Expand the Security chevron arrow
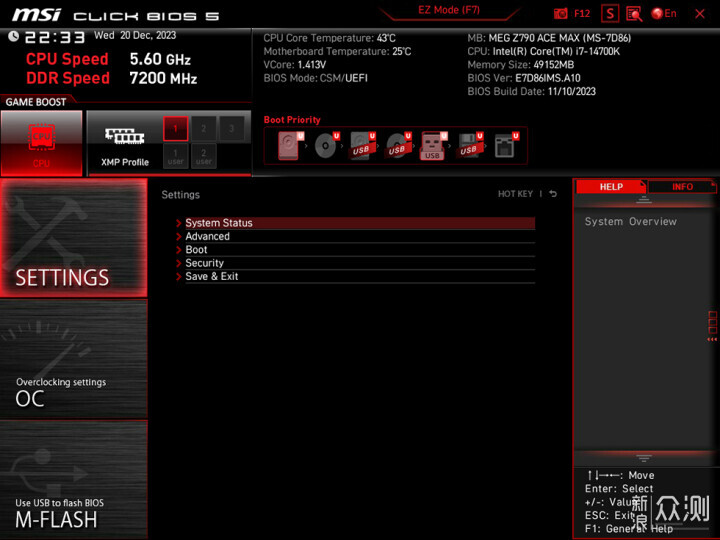The image size is (720, 540). click(179, 263)
